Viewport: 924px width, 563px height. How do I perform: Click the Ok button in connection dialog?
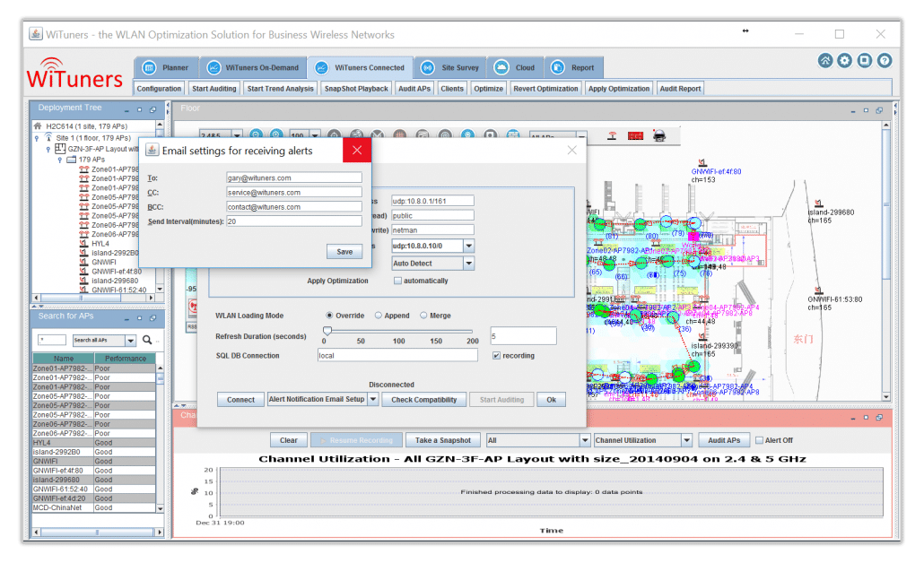pos(551,400)
